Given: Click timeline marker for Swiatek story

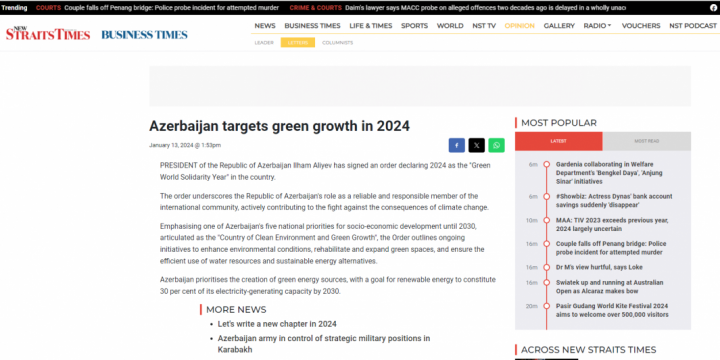Looking at the screenshot, I should click(546, 282).
